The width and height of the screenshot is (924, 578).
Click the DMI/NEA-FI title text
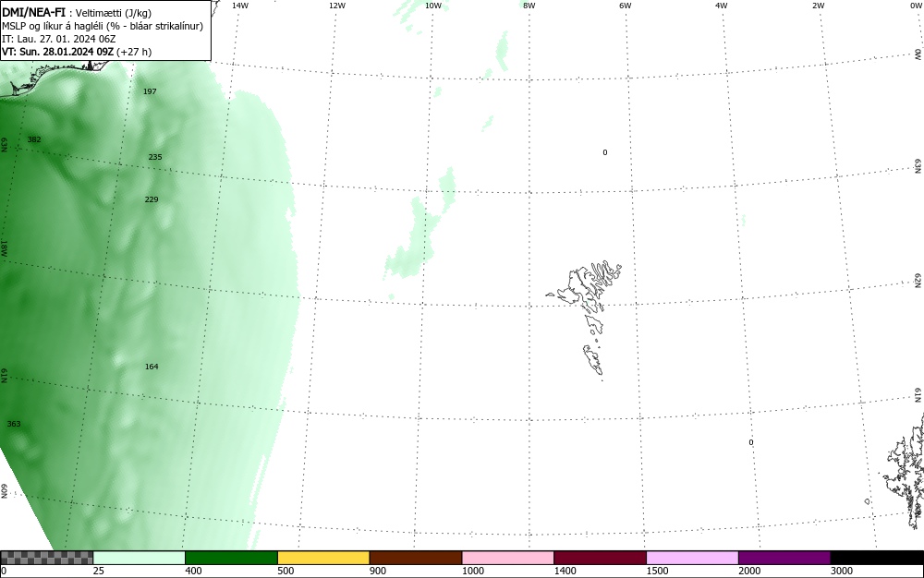pyautogui.click(x=33, y=12)
